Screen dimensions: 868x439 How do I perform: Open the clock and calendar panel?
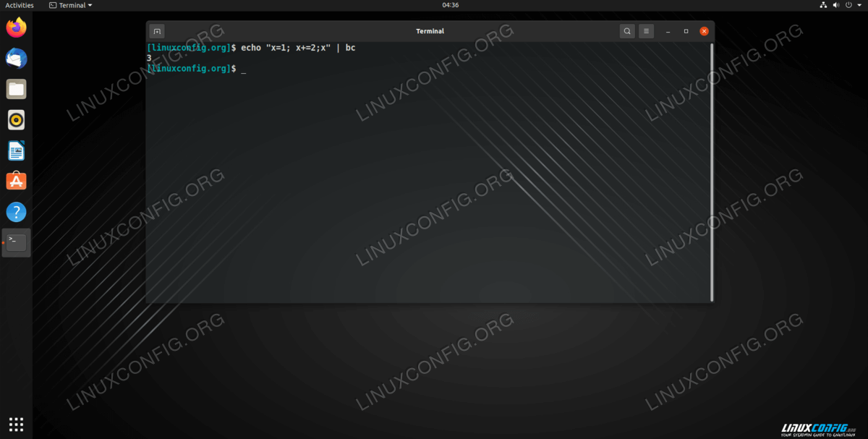coord(450,5)
